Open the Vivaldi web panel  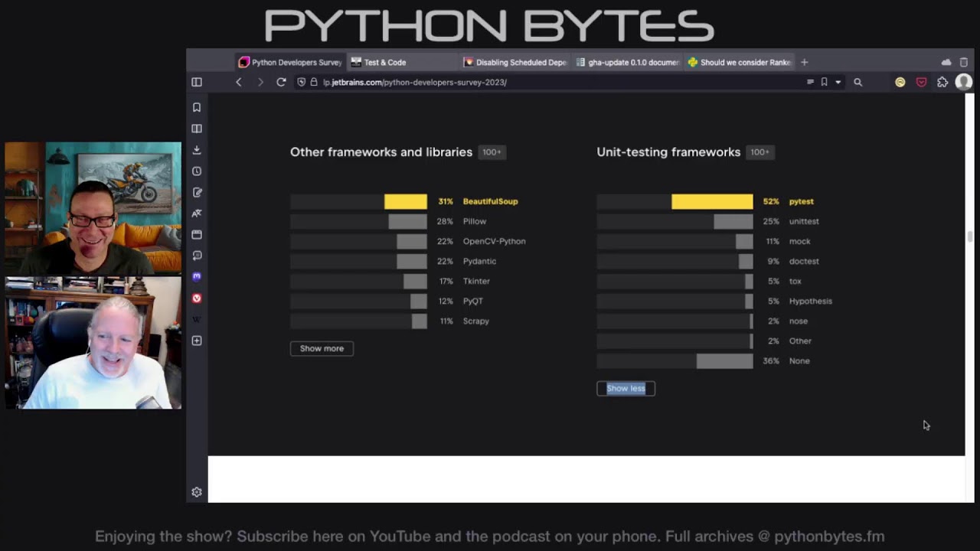[x=197, y=298]
